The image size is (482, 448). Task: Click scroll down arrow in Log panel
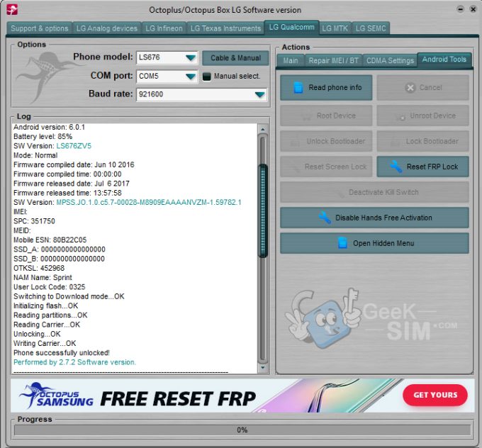(264, 368)
